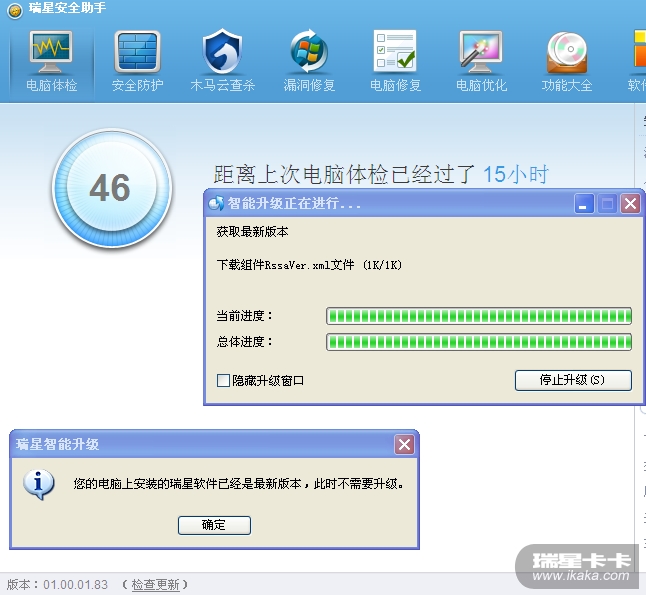646x595 pixels.
Task: Close the 瑞星智能升级 message dialog
Action: tap(404, 444)
